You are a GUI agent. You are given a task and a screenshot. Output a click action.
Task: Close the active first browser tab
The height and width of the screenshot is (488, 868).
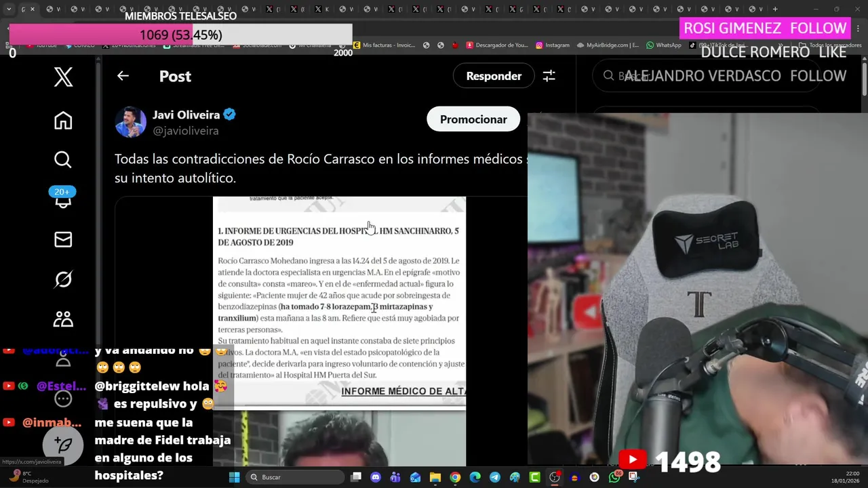[x=34, y=9]
